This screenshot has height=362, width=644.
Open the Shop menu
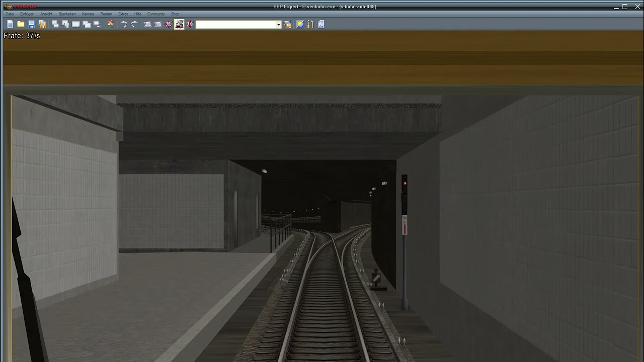point(175,14)
